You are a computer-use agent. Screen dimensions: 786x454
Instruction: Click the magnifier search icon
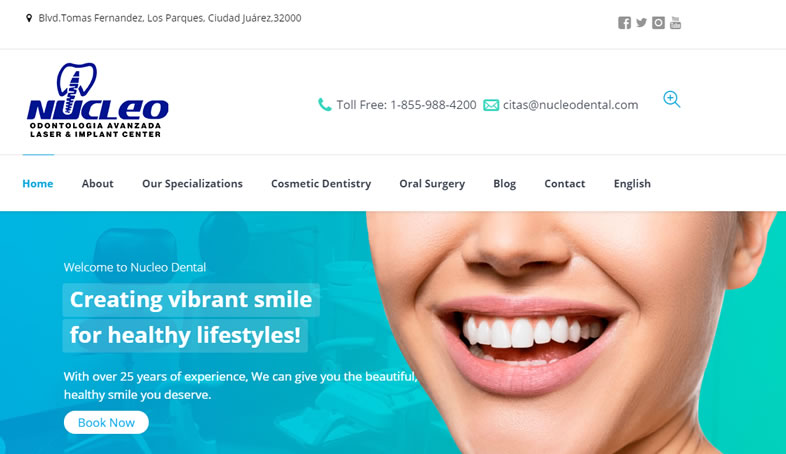tap(672, 99)
